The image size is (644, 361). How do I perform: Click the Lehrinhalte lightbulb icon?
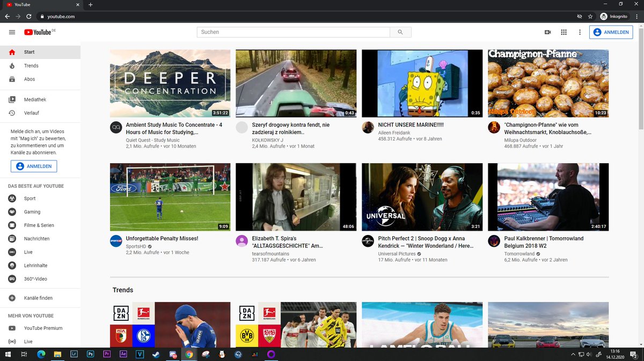[12, 266]
